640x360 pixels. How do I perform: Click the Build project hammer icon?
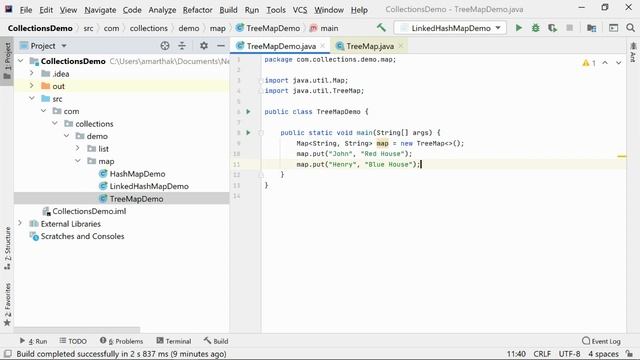coord(381,28)
